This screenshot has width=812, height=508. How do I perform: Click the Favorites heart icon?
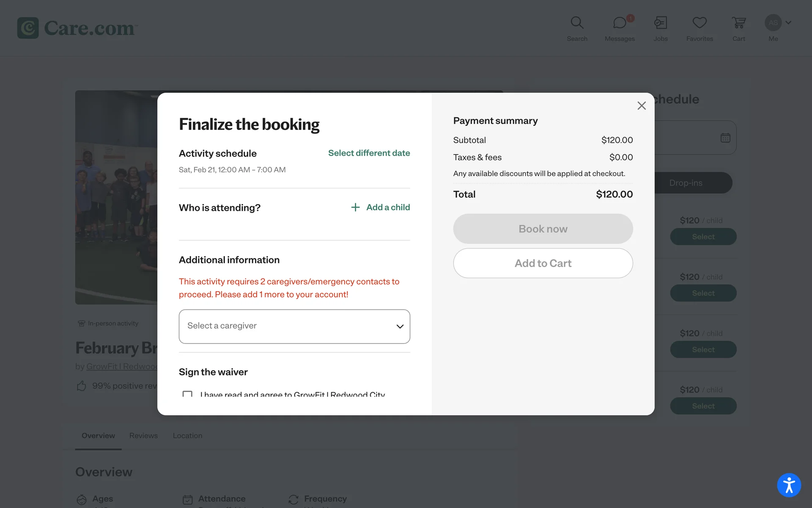[700, 23]
